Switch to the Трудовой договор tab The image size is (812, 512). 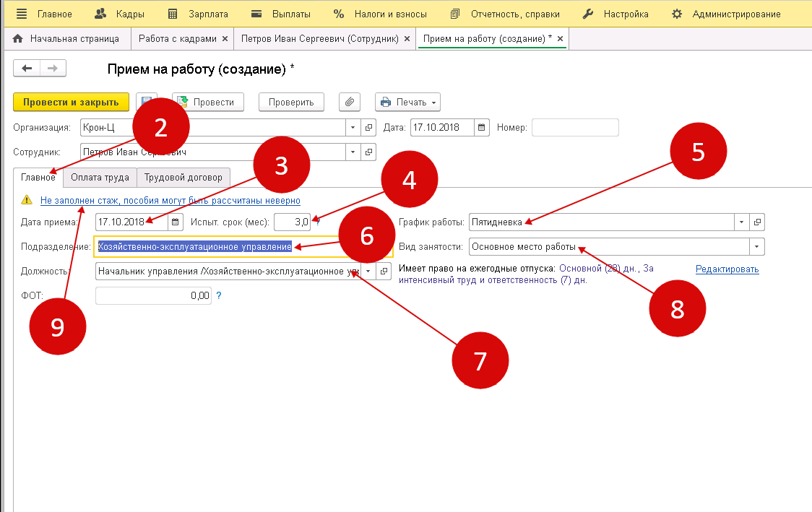tap(184, 177)
